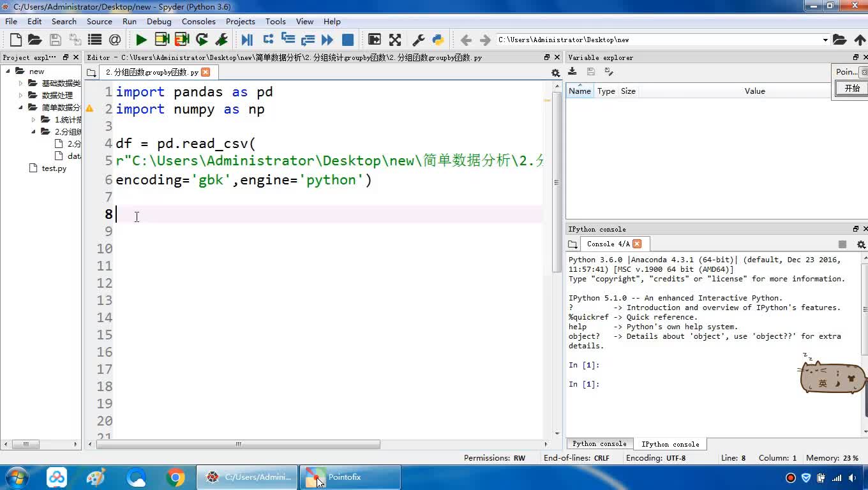
Task: Open file using the folder toolbar icon
Action: click(x=35, y=40)
